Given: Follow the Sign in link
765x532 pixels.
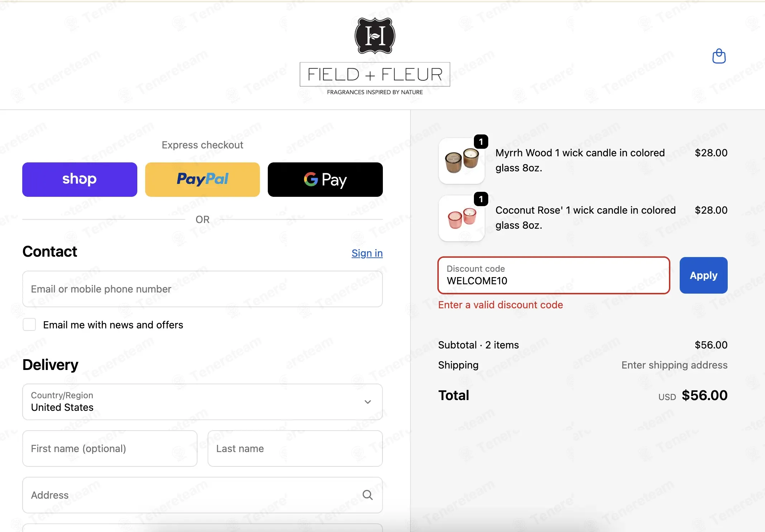Looking at the screenshot, I should [x=367, y=253].
